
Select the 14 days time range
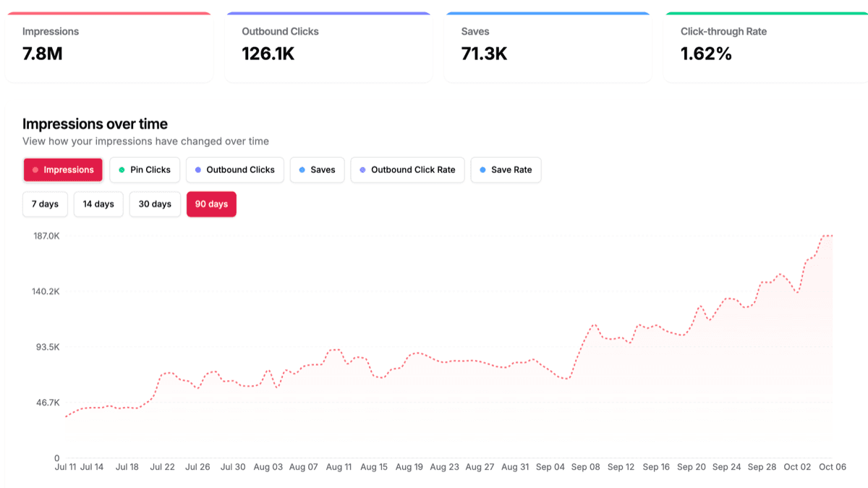(x=98, y=204)
